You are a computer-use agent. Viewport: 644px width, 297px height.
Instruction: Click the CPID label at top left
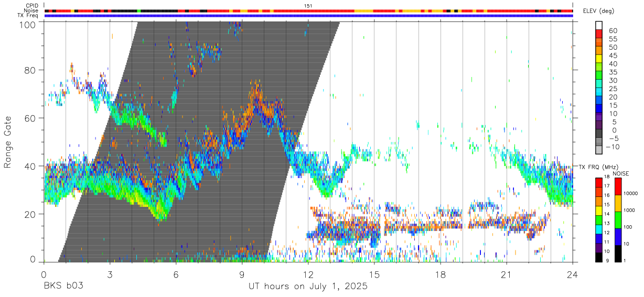(x=32, y=6)
